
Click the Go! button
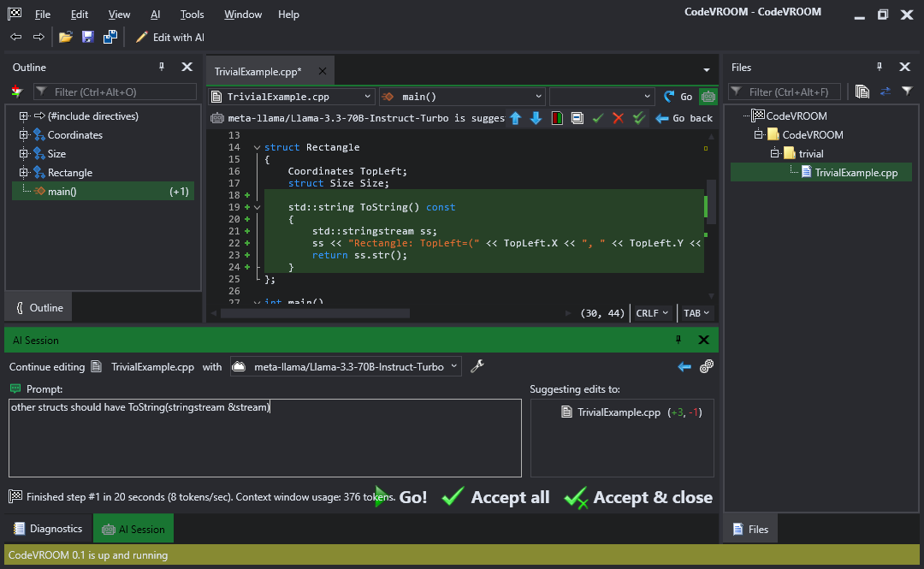[x=402, y=497]
